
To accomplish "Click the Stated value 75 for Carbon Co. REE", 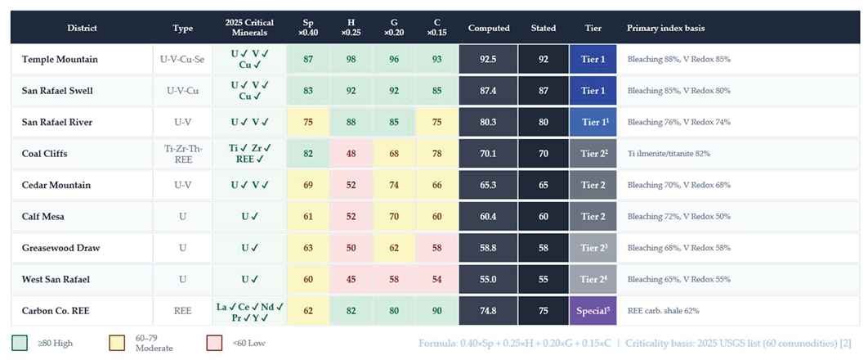I will [x=543, y=311].
